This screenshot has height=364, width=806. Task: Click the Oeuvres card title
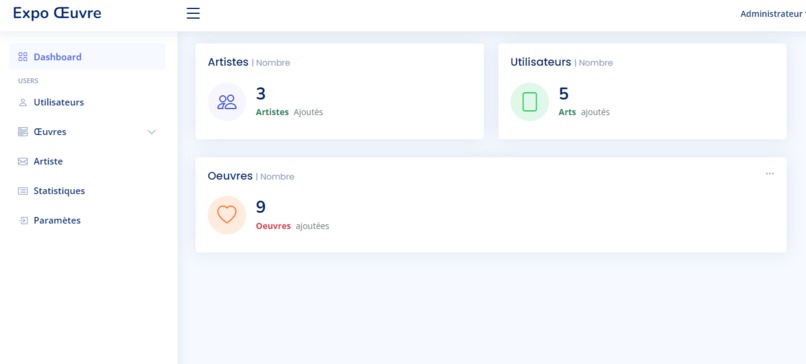click(x=230, y=176)
